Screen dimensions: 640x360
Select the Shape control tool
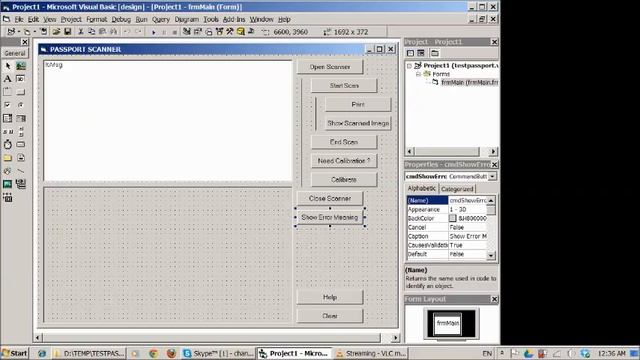coord(8,171)
